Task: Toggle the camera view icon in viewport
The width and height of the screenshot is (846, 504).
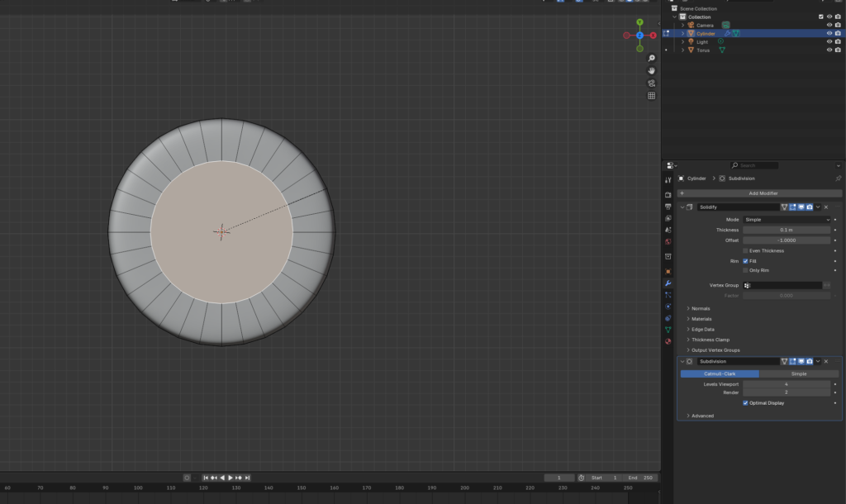Action: coord(651,83)
